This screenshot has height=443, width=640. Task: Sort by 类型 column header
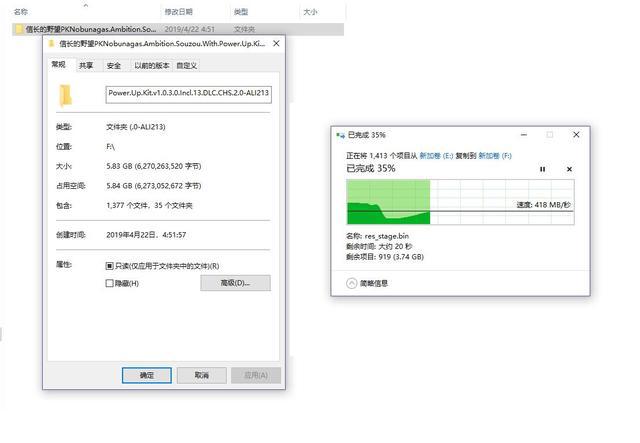(241, 12)
